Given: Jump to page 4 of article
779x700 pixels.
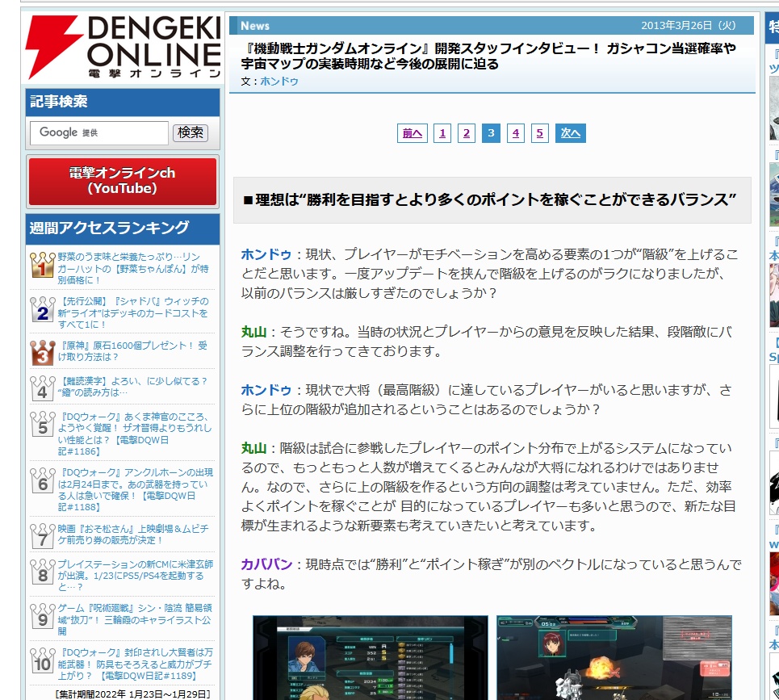Looking at the screenshot, I should coord(515,133).
